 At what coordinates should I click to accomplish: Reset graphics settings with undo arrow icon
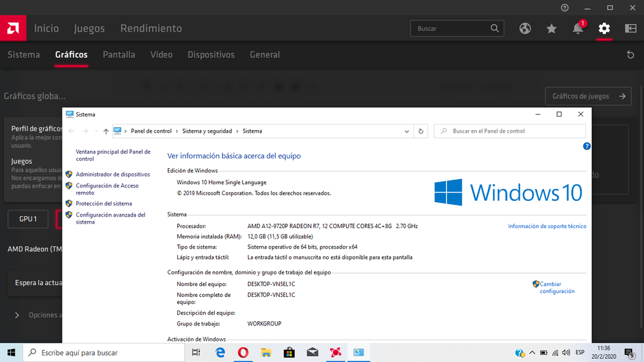(x=630, y=55)
